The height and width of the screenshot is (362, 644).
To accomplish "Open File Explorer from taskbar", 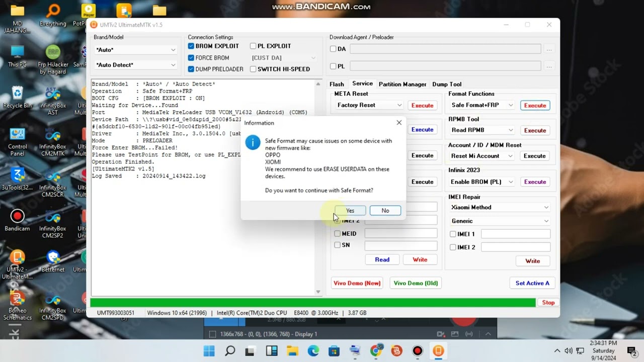I will 292,351.
